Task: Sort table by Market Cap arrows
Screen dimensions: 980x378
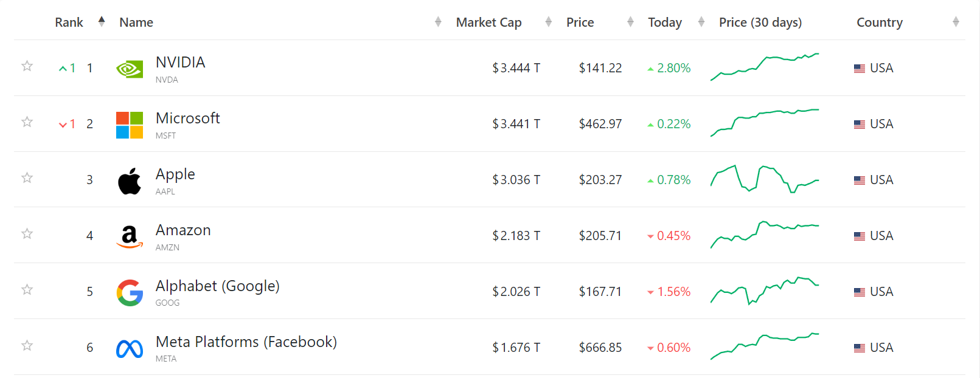Action: point(549,22)
